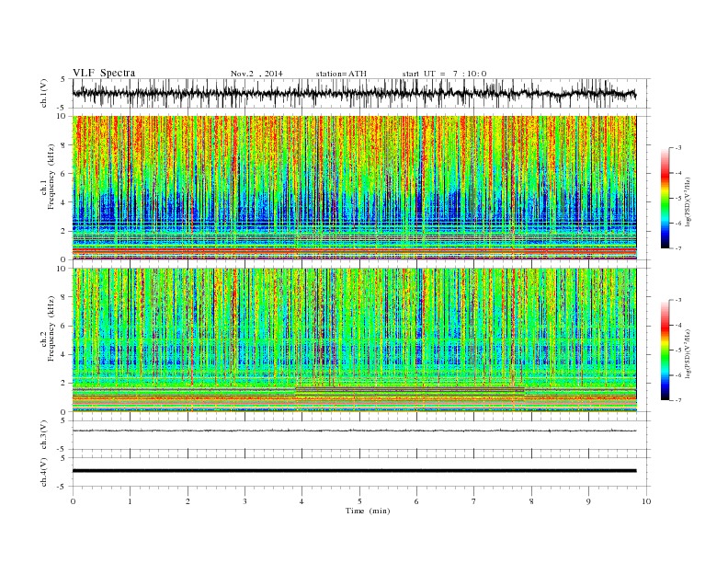Viewport: 728px width, 563px height.
Task: Click the thick ch.4 voltage trace
Action: pos(355,471)
